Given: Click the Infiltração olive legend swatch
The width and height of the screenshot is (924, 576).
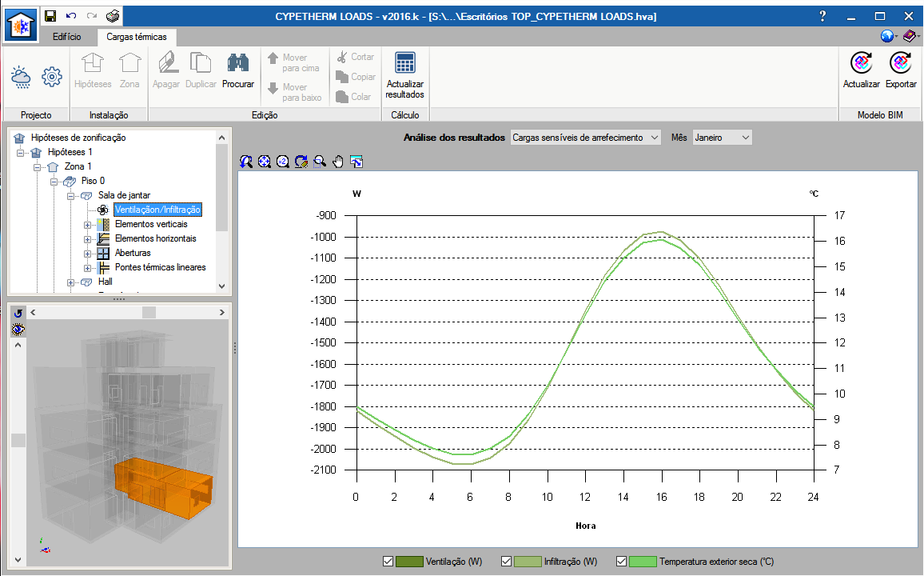Looking at the screenshot, I should 528,562.
